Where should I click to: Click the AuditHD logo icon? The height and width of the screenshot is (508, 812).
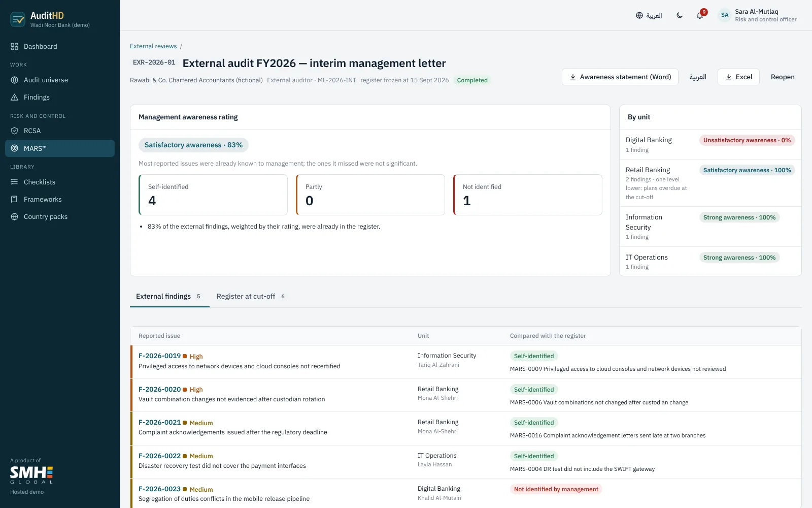(x=18, y=19)
